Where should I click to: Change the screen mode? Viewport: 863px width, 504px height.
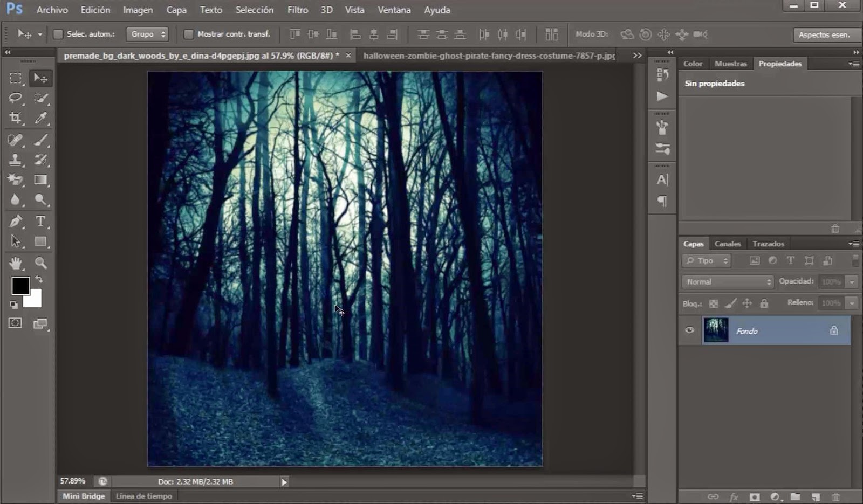point(40,323)
